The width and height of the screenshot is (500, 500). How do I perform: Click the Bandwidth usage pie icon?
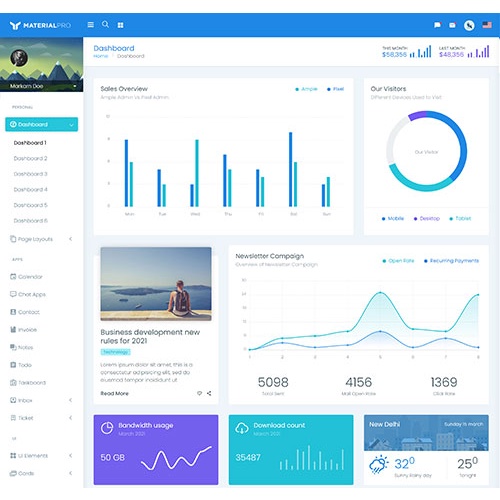[x=107, y=428]
